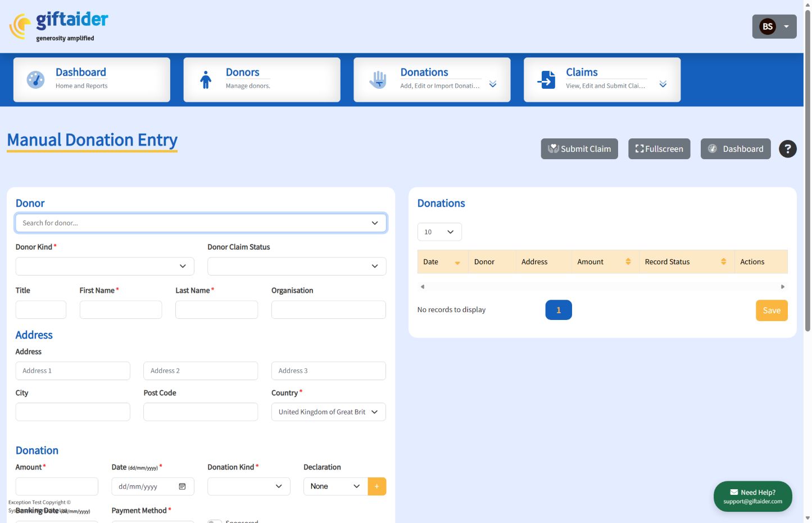Open the help question mark icon
The width and height of the screenshot is (812, 523).
(787, 149)
